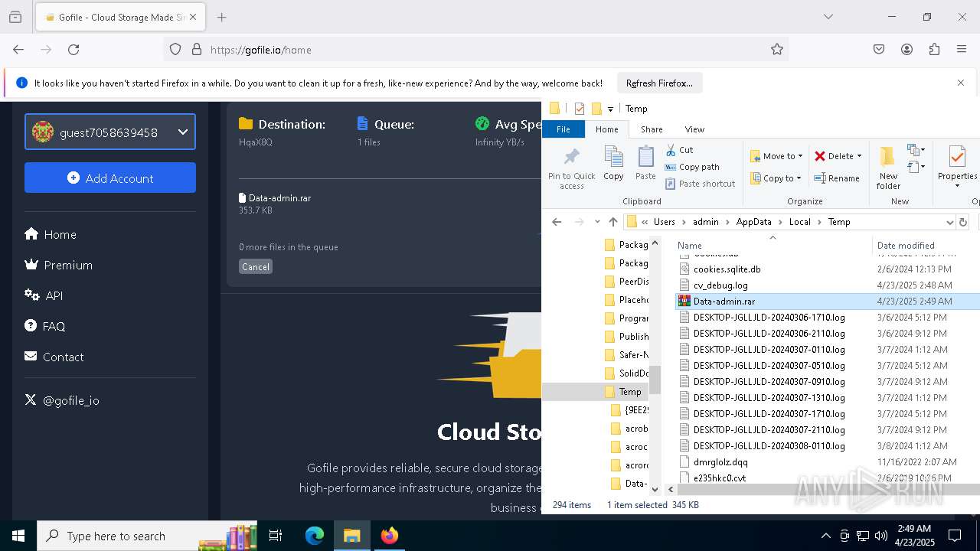The height and width of the screenshot is (551, 980).
Task: Bookmark this page with the star icon
Action: (x=777, y=50)
